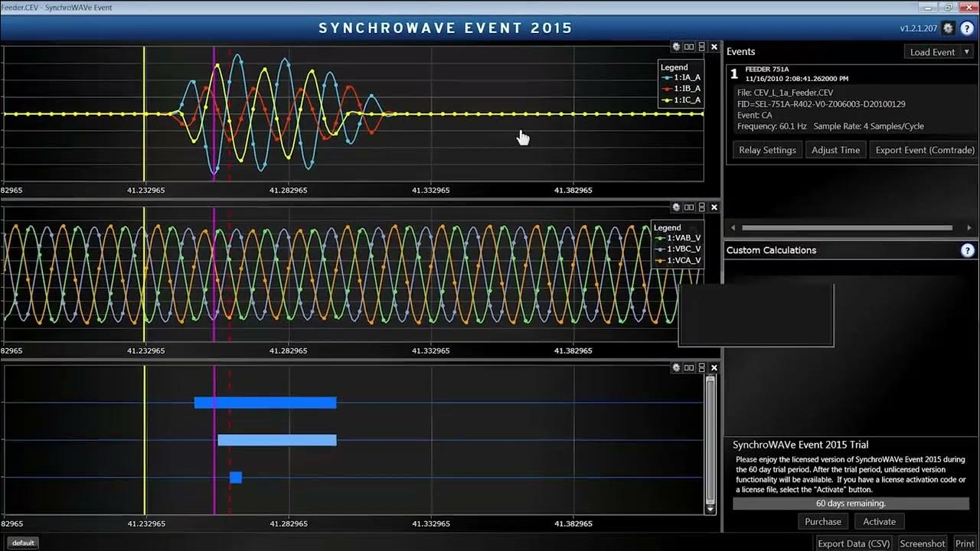Image resolution: width=980 pixels, height=551 pixels.
Task: Open settings gear on voltage chart panel
Action: [676, 207]
